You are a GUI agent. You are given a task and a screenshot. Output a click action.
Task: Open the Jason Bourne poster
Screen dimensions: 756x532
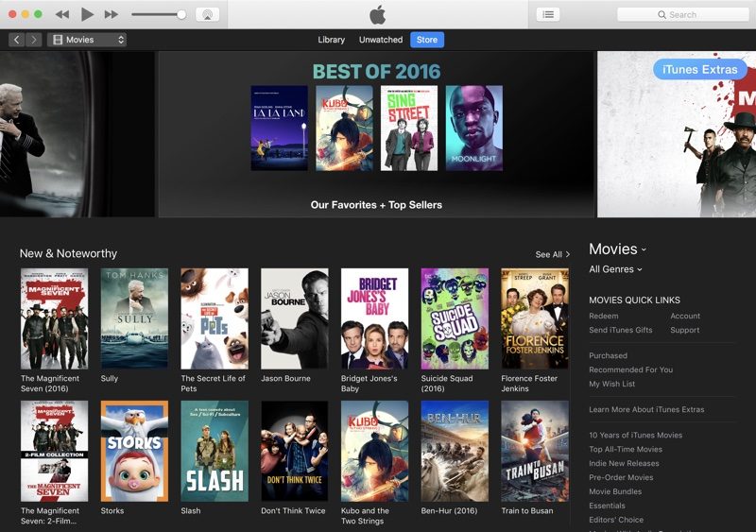tap(295, 318)
